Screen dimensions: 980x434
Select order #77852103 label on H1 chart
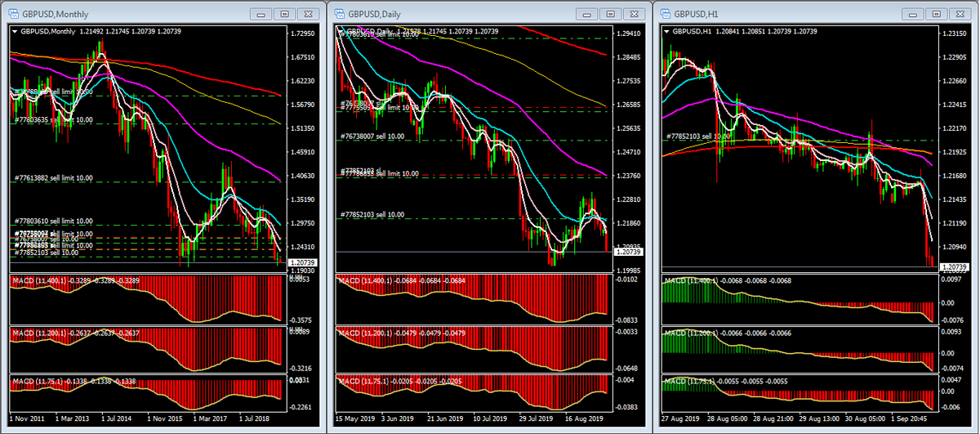tap(698, 136)
